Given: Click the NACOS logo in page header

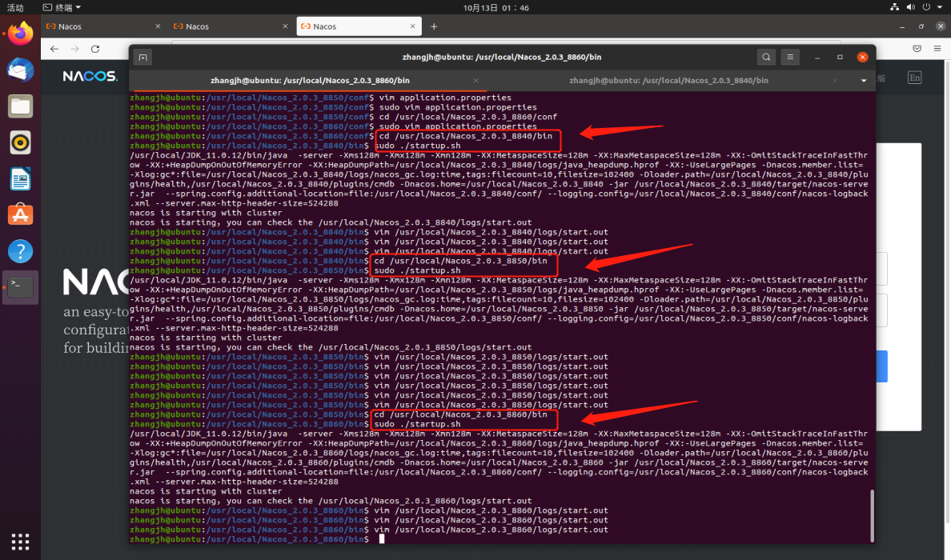Looking at the screenshot, I should click(90, 76).
